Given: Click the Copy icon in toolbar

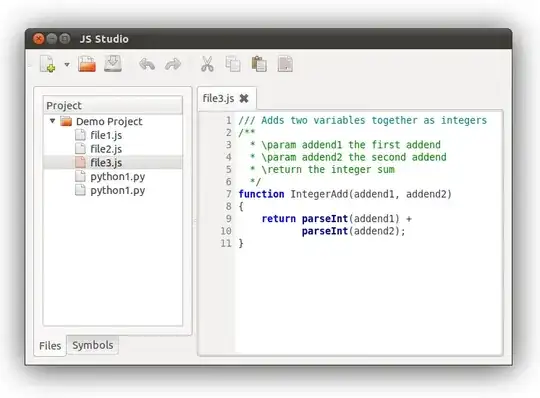Looking at the screenshot, I should pyautogui.click(x=233, y=64).
